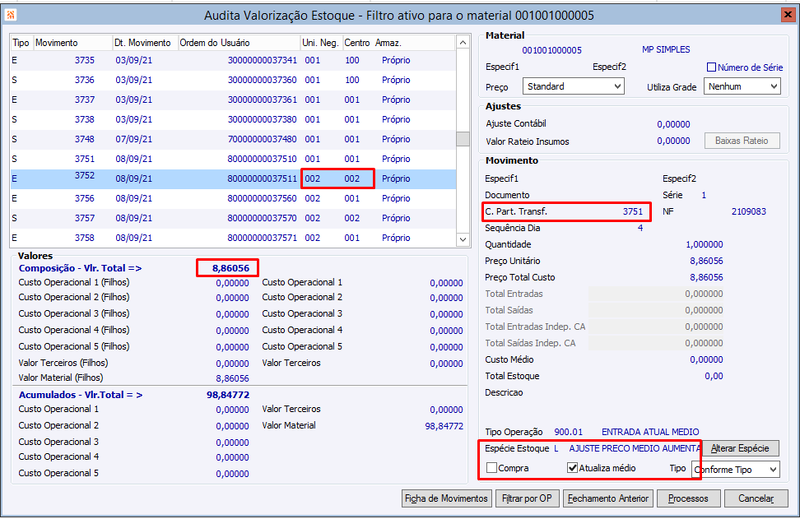Screen dimensions: 800x519
Task: Click the Uni. Neg. column header
Action: [321, 43]
